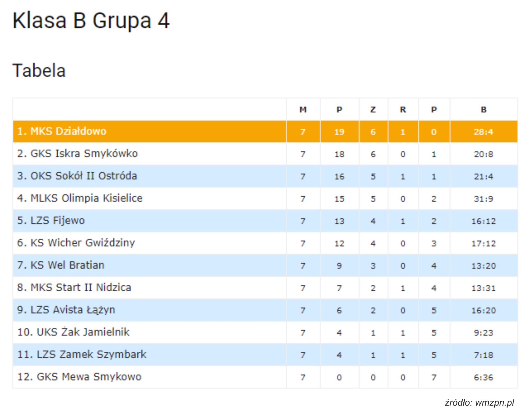Select MKS Start II Nidzica row

(x=265, y=288)
